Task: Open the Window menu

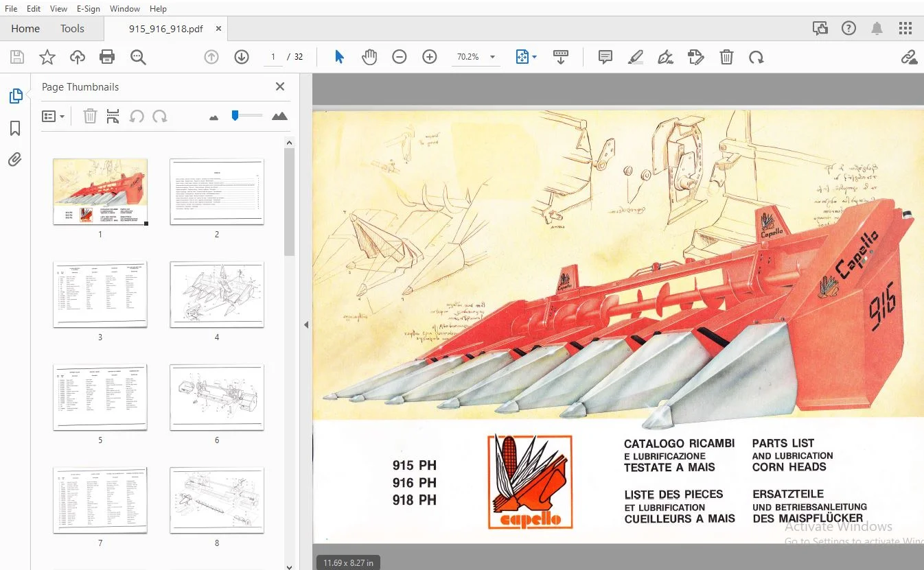Action: coord(125,8)
